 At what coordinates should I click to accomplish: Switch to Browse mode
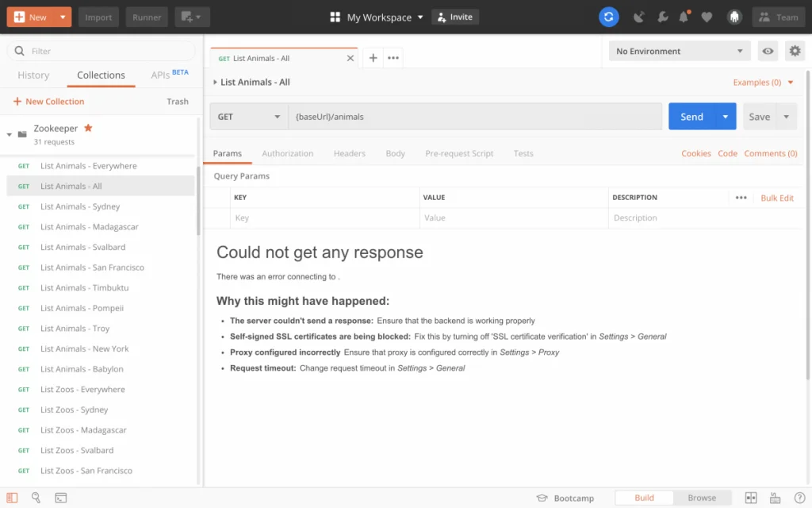point(703,498)
